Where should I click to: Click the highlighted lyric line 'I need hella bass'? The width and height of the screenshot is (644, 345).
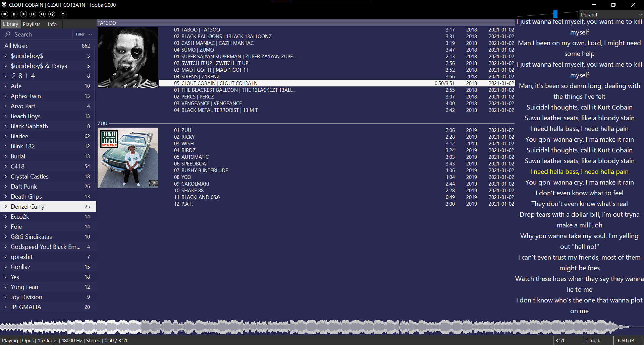(580, 171)
